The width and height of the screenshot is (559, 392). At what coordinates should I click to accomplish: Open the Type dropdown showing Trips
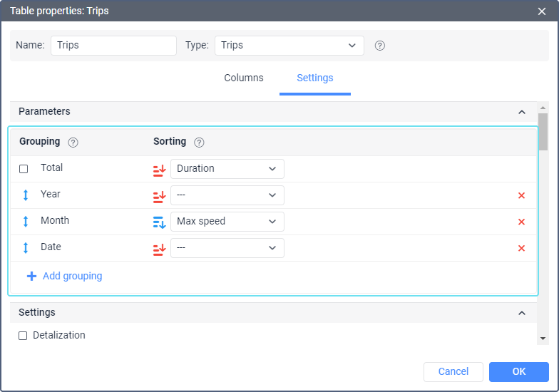pos(289,46)
